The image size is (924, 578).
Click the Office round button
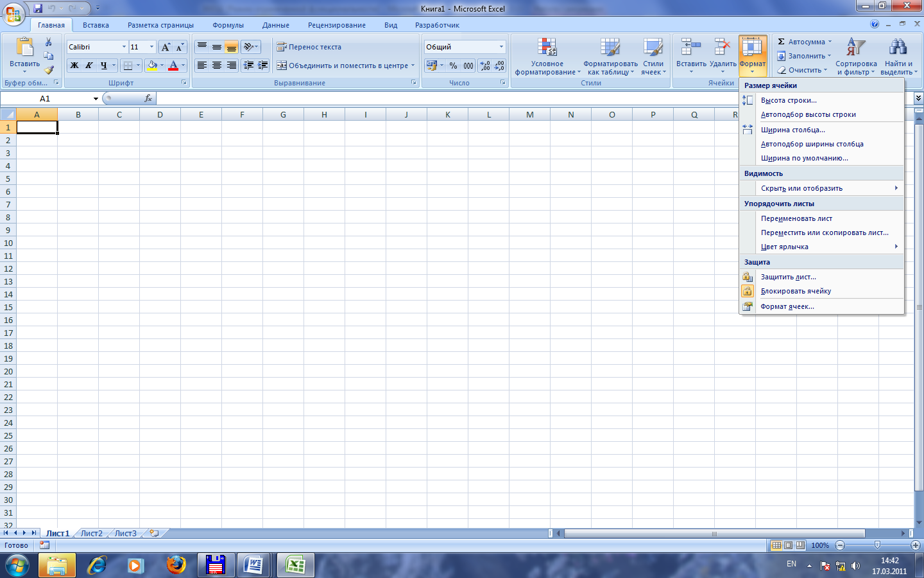(x=13, y=13)
